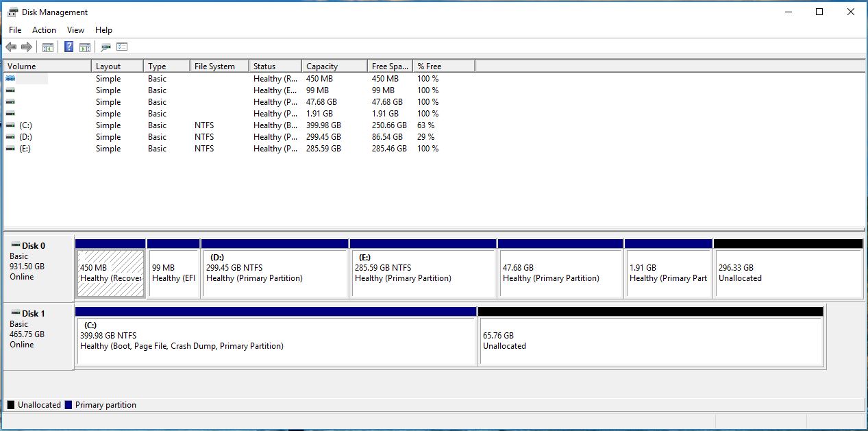
Task: Click the drive icon for volume (C:)
Action: click(x=10, y=125)
